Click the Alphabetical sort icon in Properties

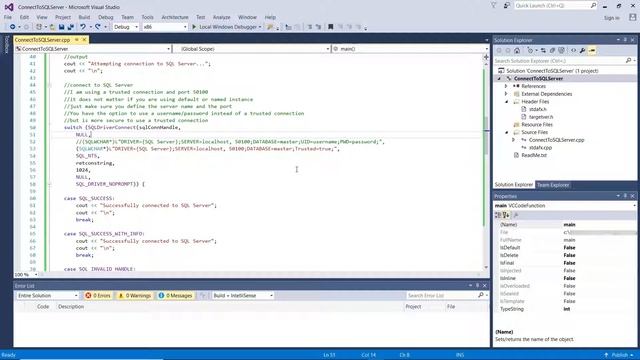point(506,215)
